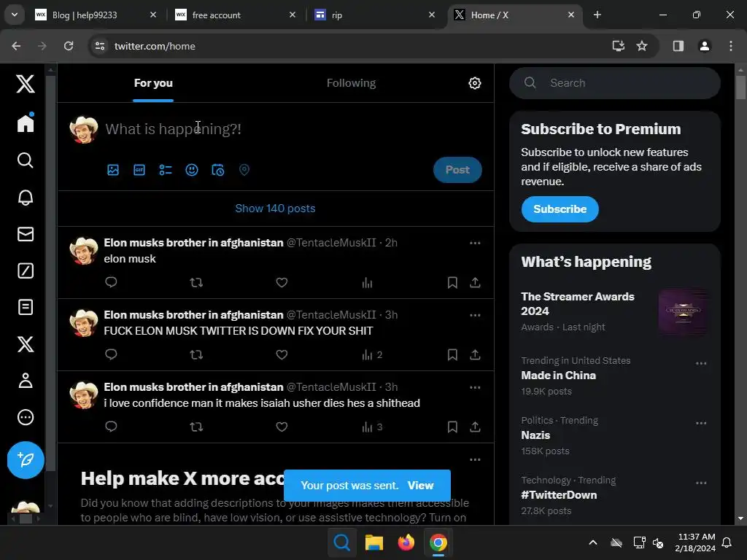Click View on post sent notification

tap(420, 485)
